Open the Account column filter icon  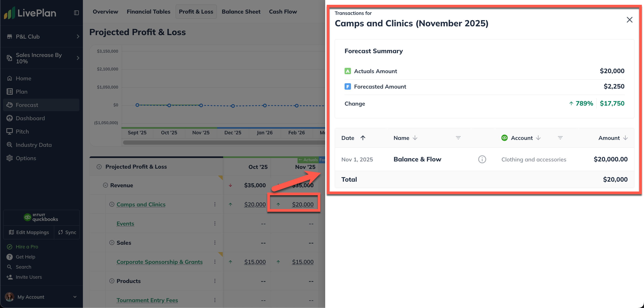coord(560,138)
